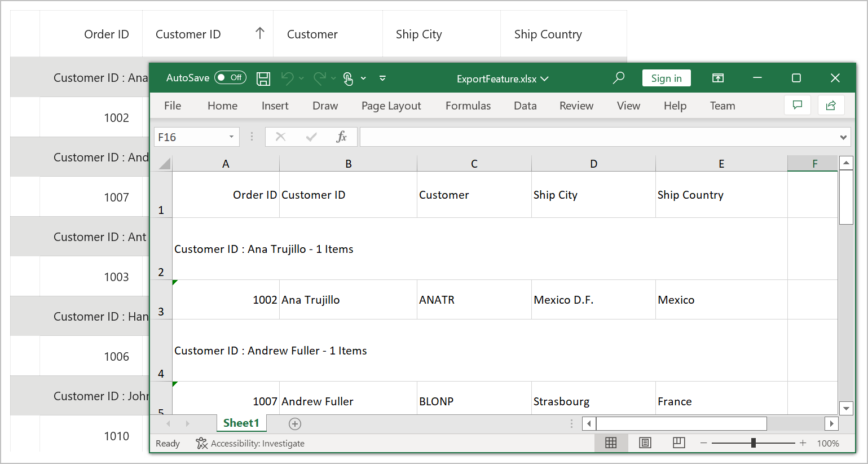Click the Sign in button
The image size is (868, 464).
click(666, 78)
